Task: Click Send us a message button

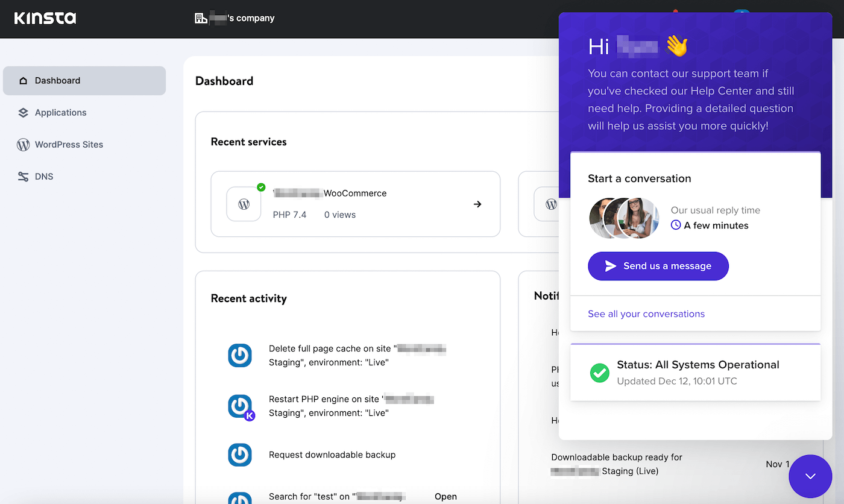Action: coord(658,266)
